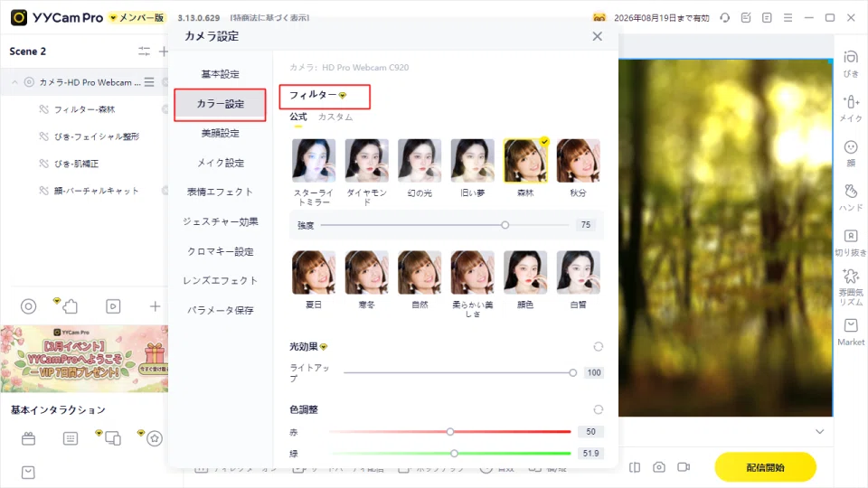Apply the 自然 filter thumbnail
868x488 pixels.
click(420, 272)
